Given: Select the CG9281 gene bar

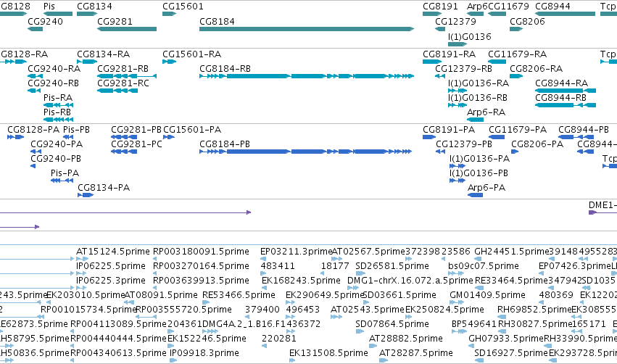Looking at the screenshot, I should tap(127, 29).
